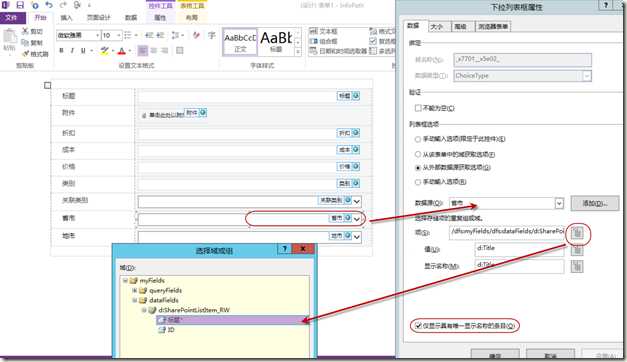Select radio 从该表单中的域获取选项
Viewport: 627px width, 362px height.
tap(418, 154)
